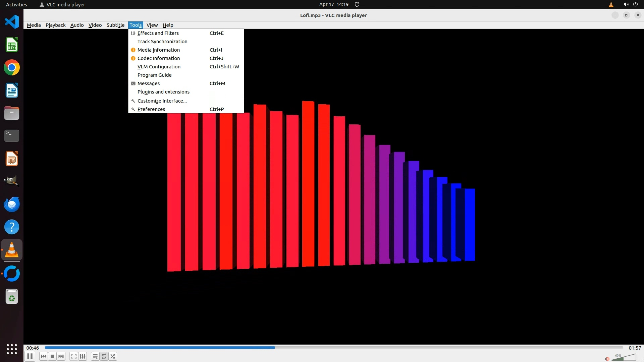Image resolution: width=644 pixels, height=362 pixels.
Task: Unmute audio via the speaker icon
Action: tap(607, 359)
